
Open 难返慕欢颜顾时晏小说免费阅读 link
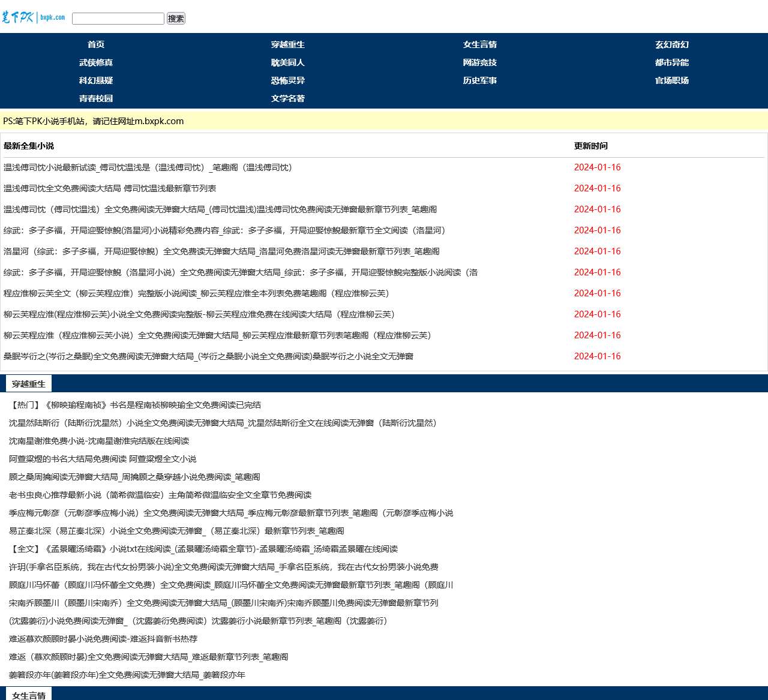coord(103,639)
